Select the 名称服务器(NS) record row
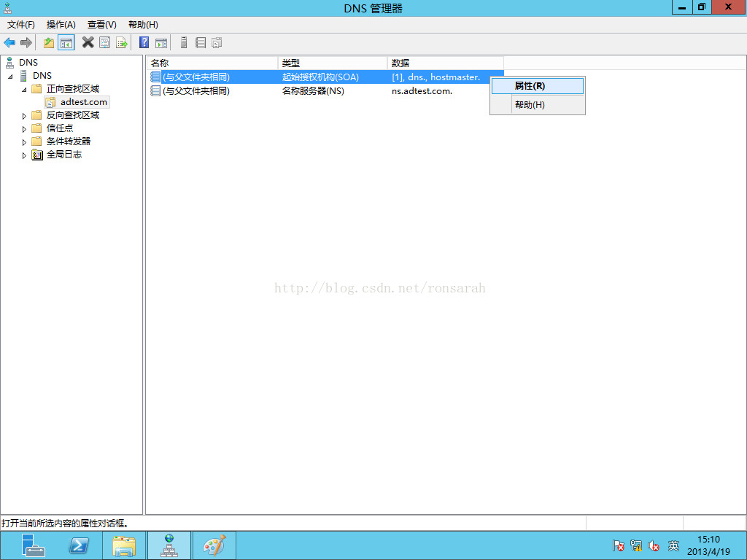The image size is (747, 560). coord(325,90)
